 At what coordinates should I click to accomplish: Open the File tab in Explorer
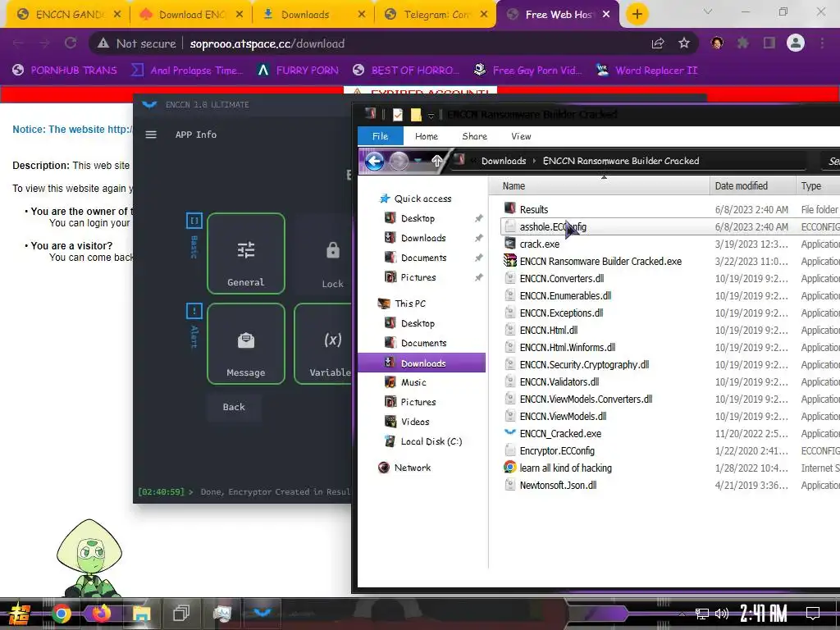(x=381, y=136)
